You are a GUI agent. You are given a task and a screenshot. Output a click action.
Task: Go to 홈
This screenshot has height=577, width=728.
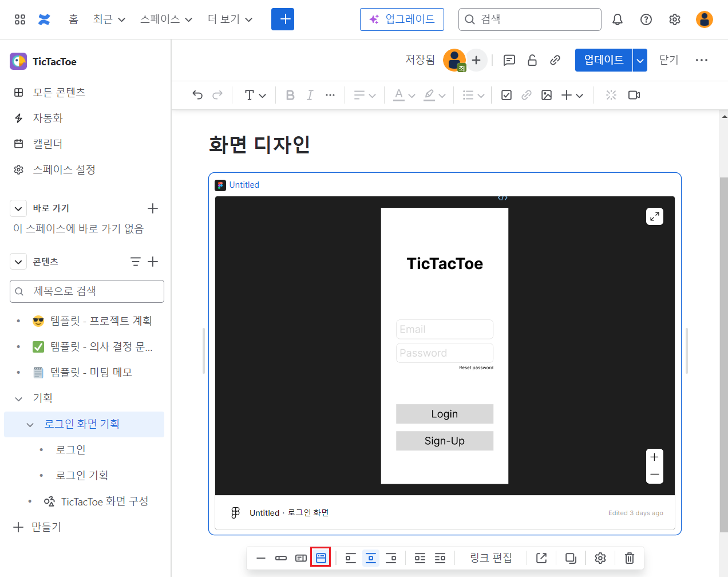pos(73,19)
